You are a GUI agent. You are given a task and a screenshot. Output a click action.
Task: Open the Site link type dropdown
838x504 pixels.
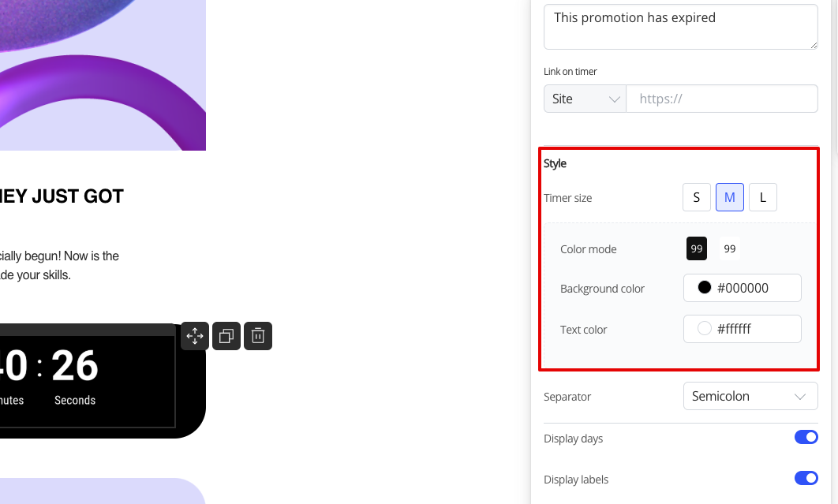(x=585, y=99)
